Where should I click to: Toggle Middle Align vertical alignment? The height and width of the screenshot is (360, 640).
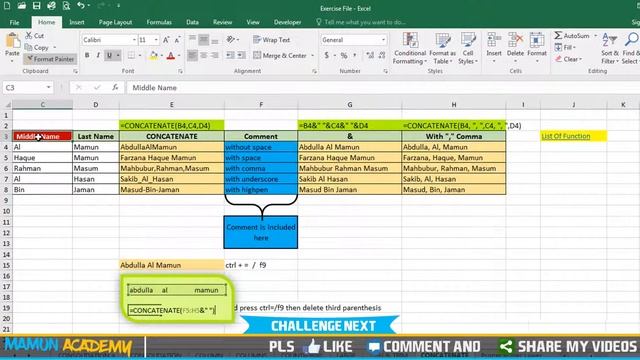(x=204, y=40)
